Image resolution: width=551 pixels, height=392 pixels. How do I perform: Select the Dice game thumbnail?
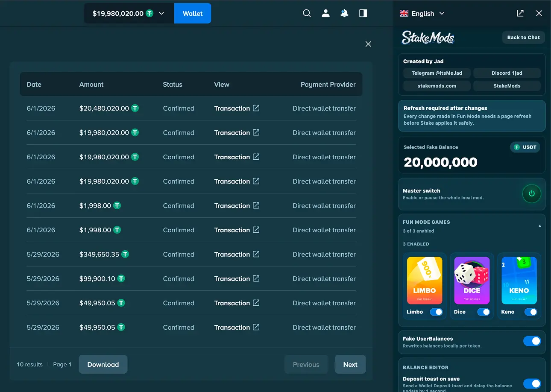coord(472,280)
